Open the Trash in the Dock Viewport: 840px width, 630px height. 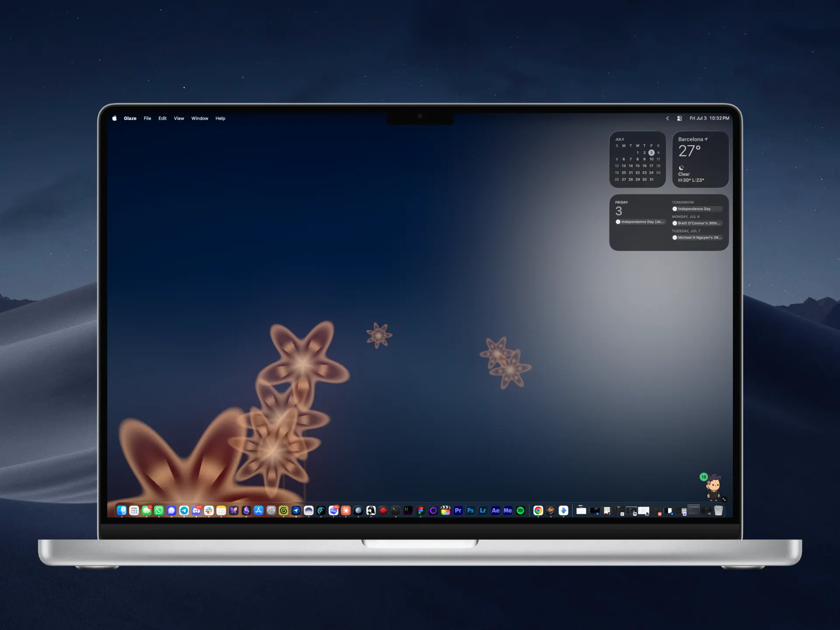click(x=718, y=511)
